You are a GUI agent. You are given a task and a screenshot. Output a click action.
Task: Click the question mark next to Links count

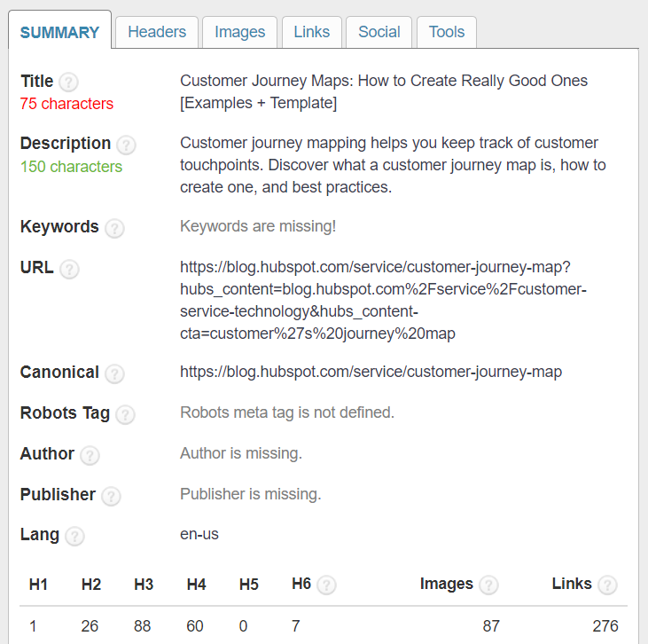607,585
